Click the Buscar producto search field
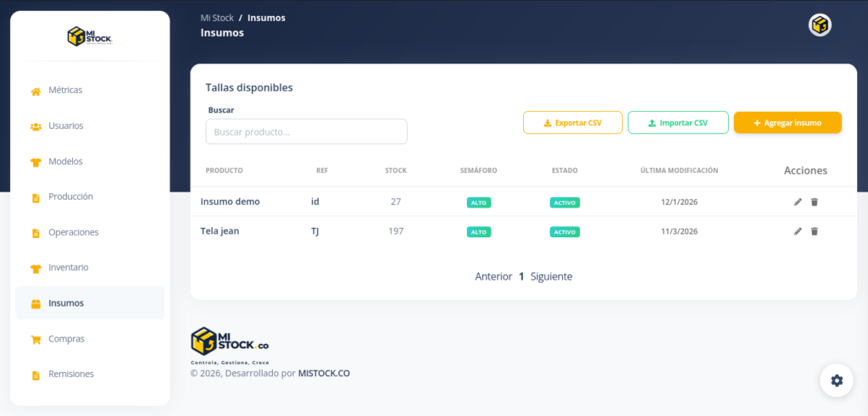 click(x=306, y=132)
